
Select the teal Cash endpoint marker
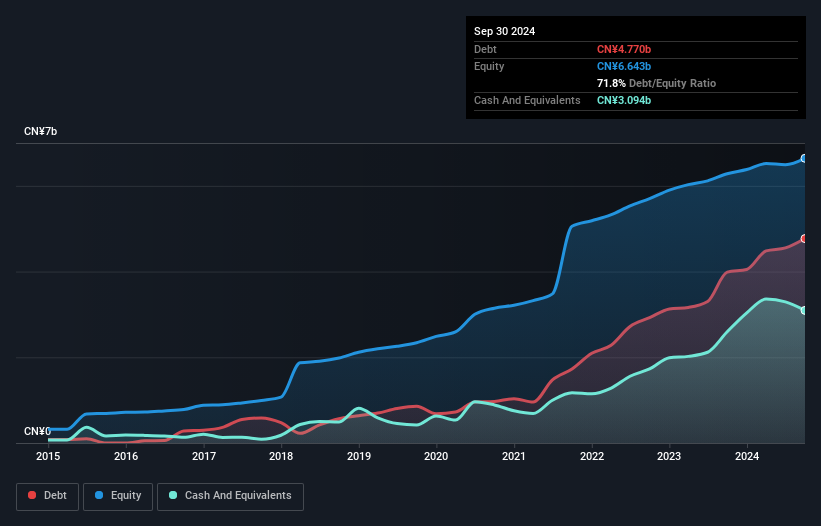(804, 310)
